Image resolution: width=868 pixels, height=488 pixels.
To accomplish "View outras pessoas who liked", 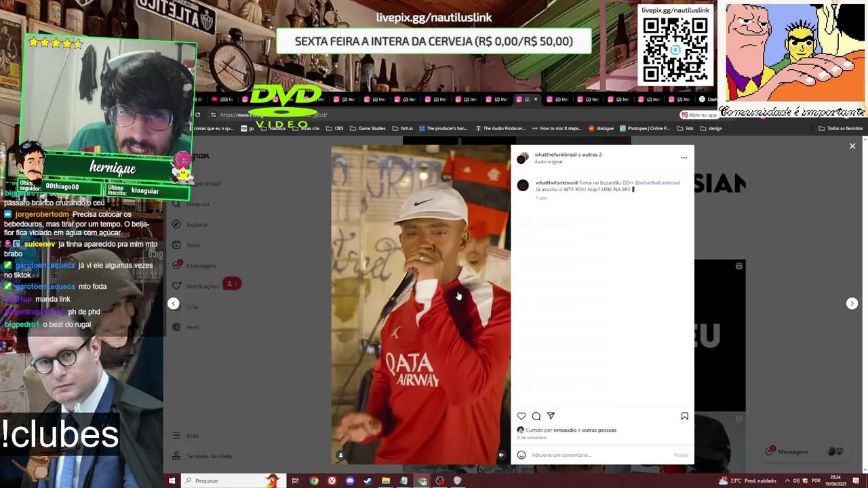I will click(x=599, y=430).
